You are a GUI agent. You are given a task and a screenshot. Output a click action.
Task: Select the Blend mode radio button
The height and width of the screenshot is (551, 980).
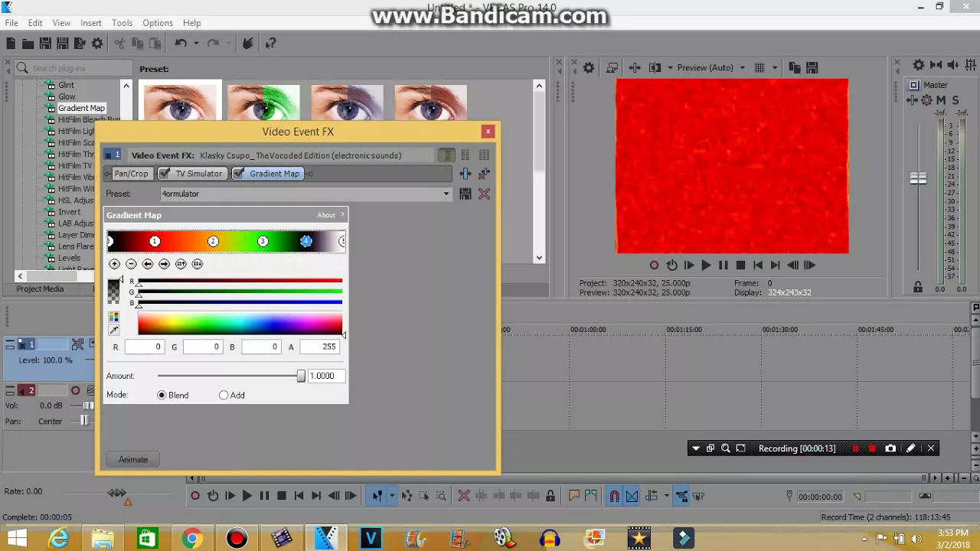162,395
